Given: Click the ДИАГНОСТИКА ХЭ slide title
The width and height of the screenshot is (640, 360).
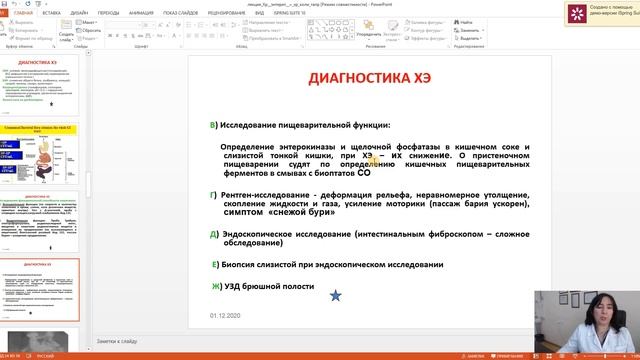Looking at the screenshot, I should [x=369, y=78].
